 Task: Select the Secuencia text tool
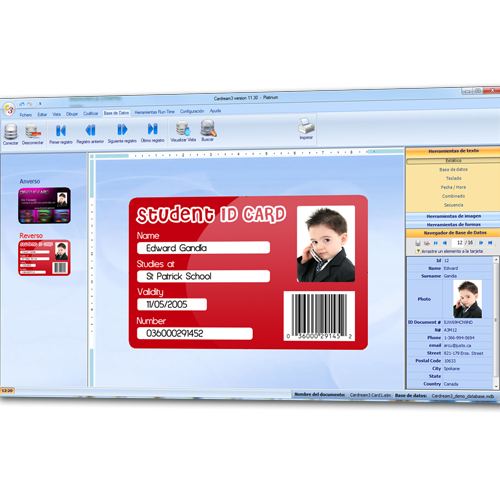pos(453,205)
